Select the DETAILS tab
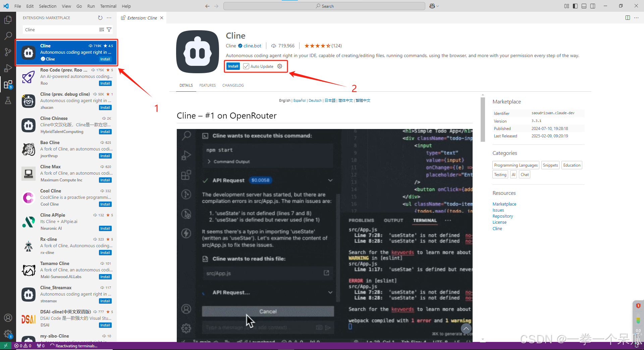Image resolution: width=644 pixels, height=350 pixels. tap(186, 85)
